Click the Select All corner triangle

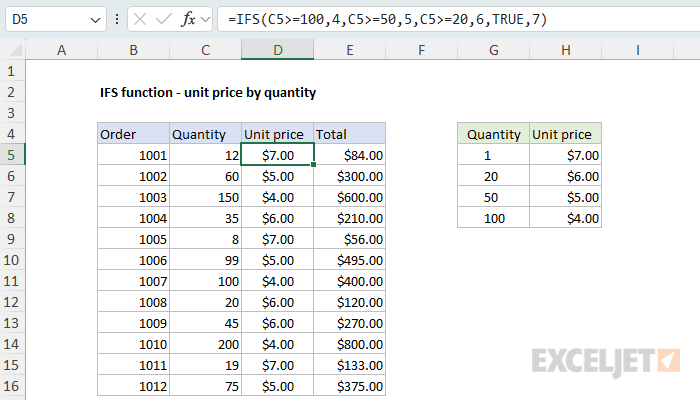16,50
